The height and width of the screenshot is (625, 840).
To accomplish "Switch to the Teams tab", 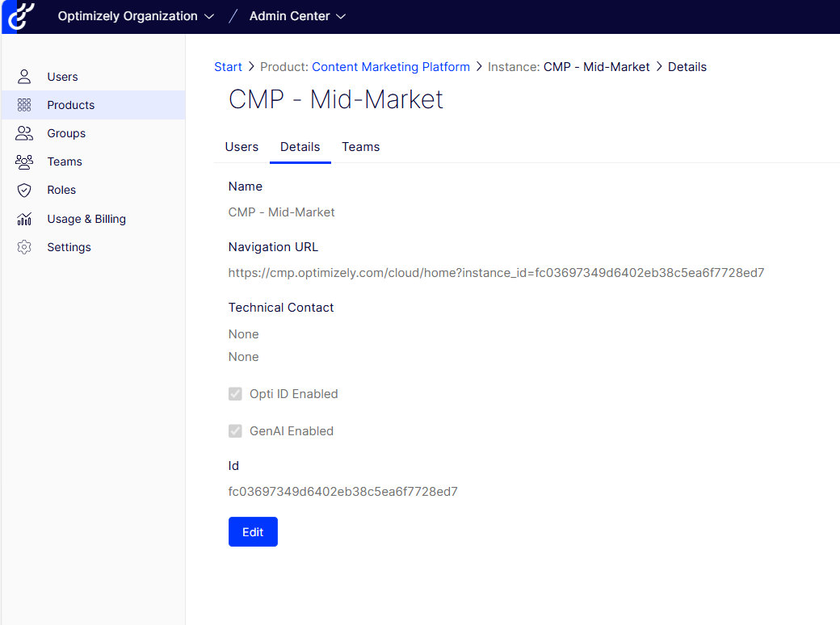I will click(360, 147).
